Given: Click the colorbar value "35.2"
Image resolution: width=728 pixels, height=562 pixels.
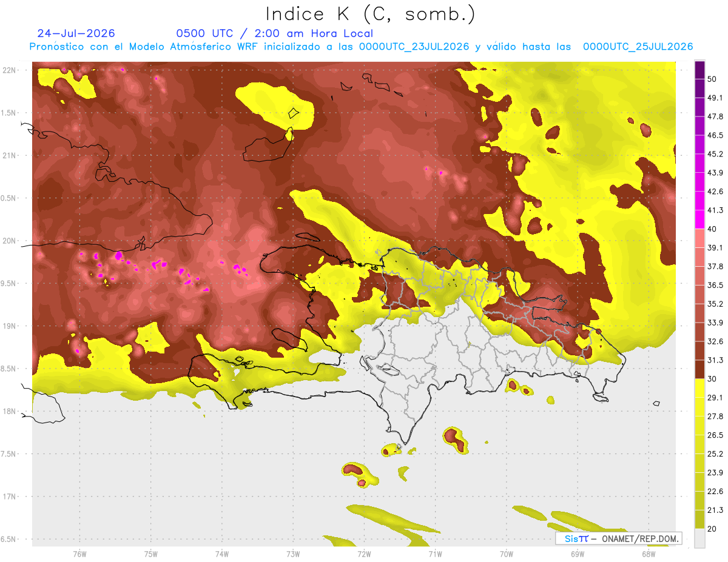Looking at the screenshot, I should [715, 304].
